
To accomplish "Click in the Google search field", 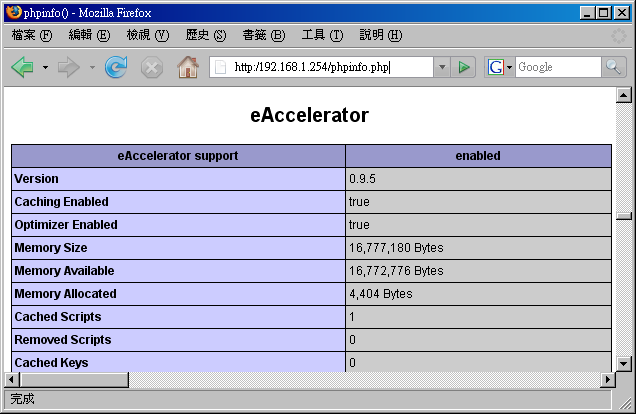I will click(x=557, y=67).
